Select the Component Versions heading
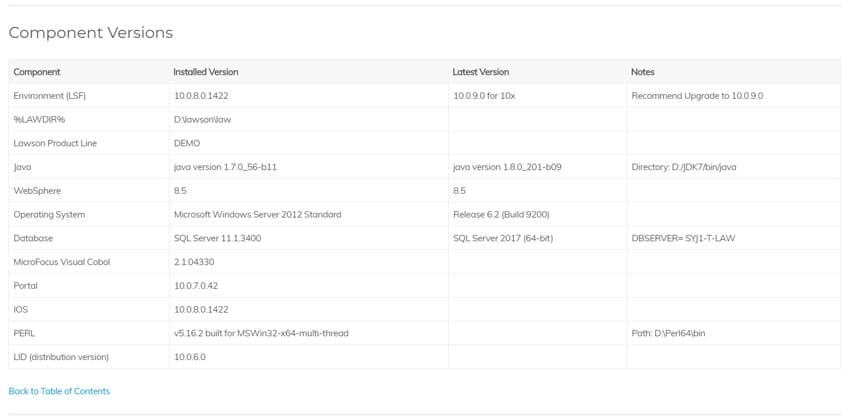Image resolution: width=850 pixels, height=420 pixels. pyautogui.click(x=91, y=33)
